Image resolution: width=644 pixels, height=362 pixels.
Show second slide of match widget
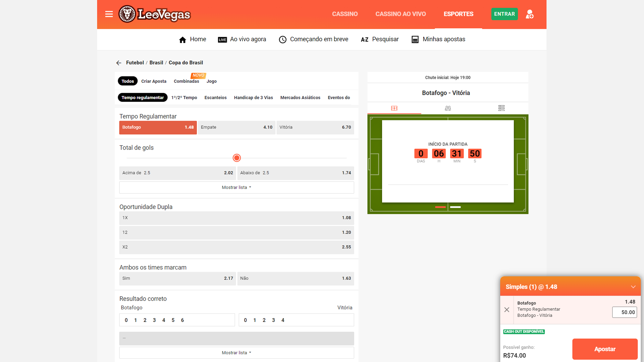(455, 207)
